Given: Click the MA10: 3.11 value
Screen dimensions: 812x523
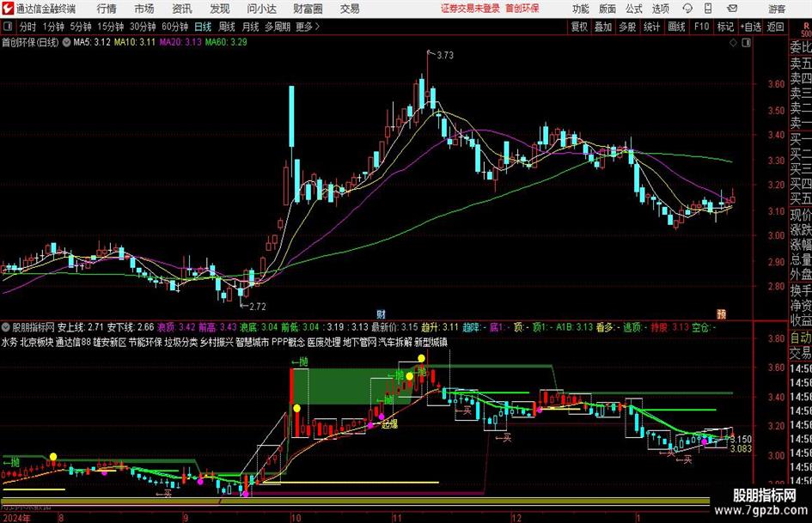Looking at the screenshot, I should coord(135,42).
